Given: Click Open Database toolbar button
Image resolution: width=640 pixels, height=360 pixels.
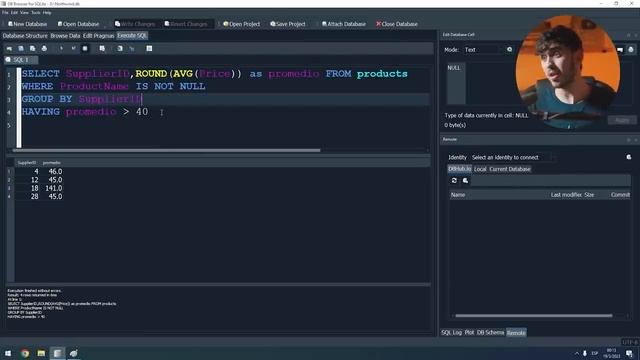Looking at the screenshot, I should click(x=78, y=24).
